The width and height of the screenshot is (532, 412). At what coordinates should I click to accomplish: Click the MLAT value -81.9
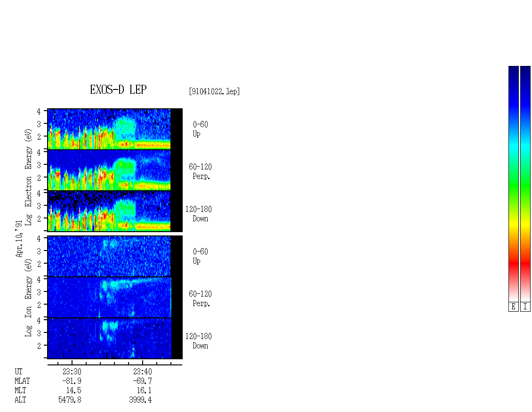tap(72, 381)
